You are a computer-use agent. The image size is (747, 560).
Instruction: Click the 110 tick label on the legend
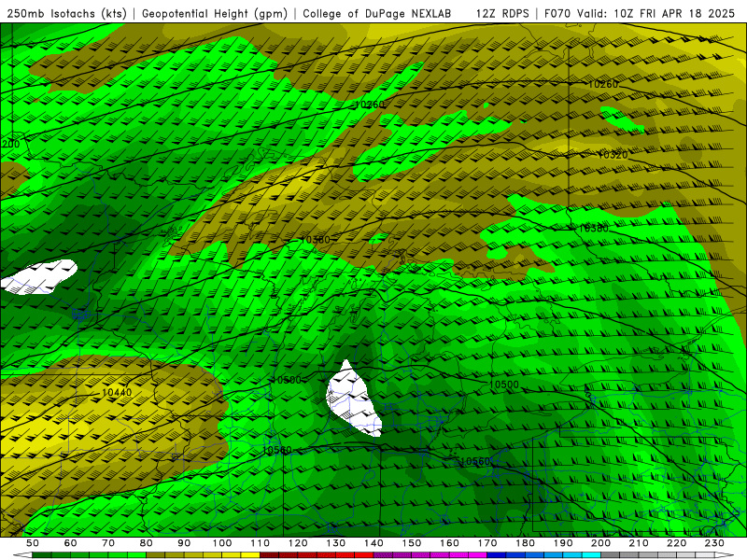tap(261, 543)
